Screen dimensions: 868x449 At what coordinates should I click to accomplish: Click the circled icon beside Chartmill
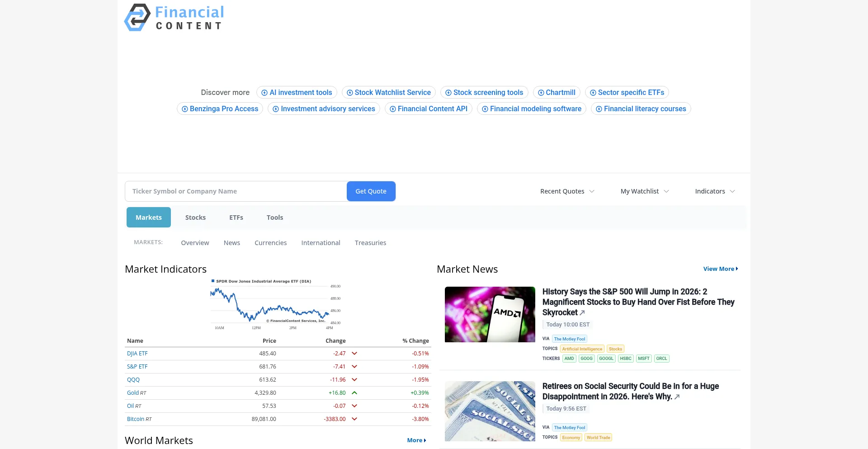click(541, 93)
